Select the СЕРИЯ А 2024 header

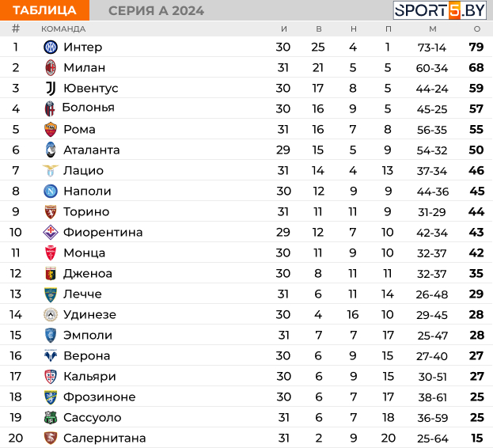pyautogui.click(x=156, y=10)
